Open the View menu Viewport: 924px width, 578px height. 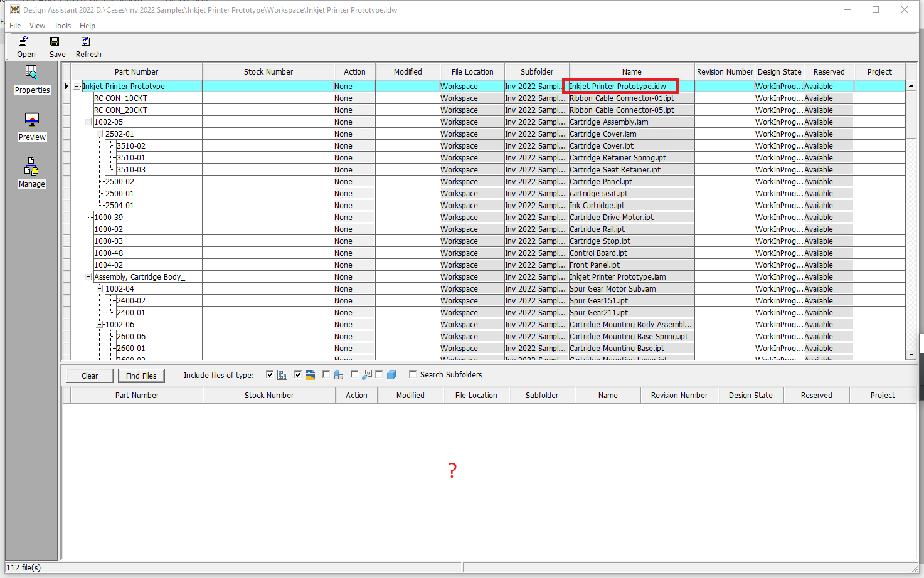click(37, 26)
